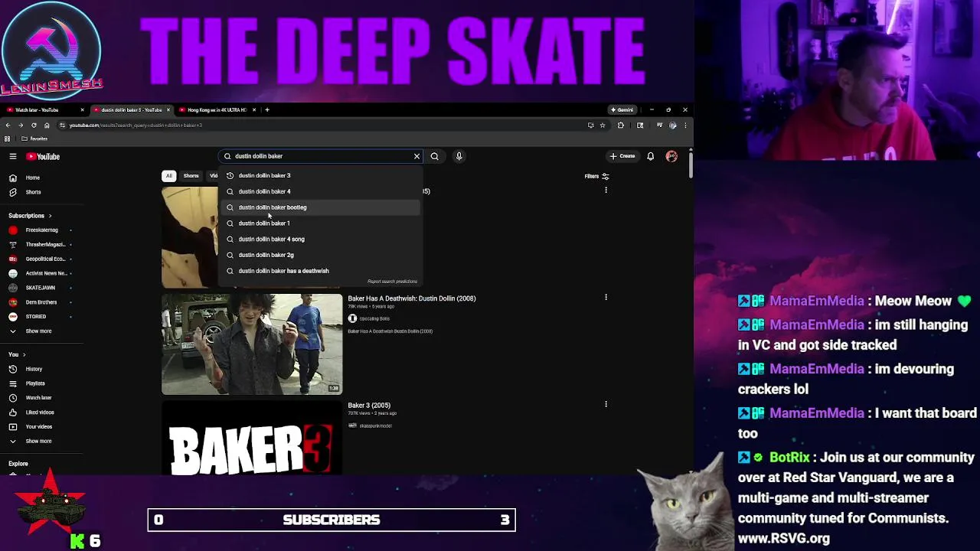Bookmark this page with the star icon
Image resolution: width=980 pixels, height=551 pixels.
click(603, 126)
